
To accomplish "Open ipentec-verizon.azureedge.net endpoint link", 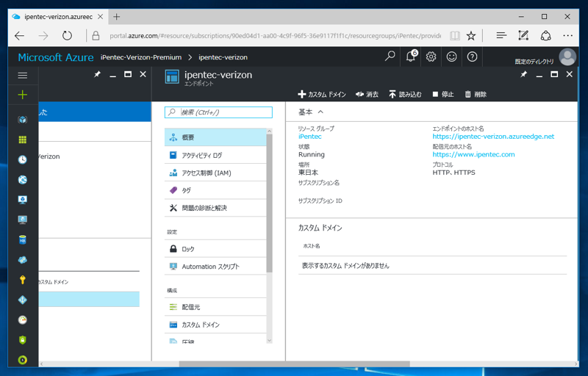I will 493,137.
